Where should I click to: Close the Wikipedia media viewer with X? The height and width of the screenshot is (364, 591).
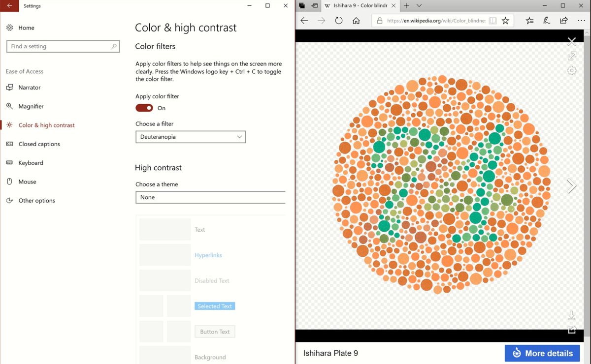click(x=571, y=41)
